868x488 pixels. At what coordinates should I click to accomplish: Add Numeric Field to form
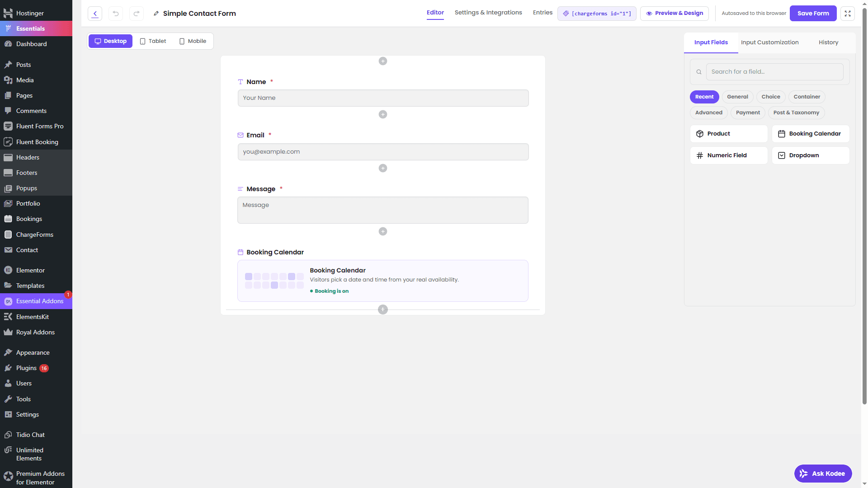point(729,155)
